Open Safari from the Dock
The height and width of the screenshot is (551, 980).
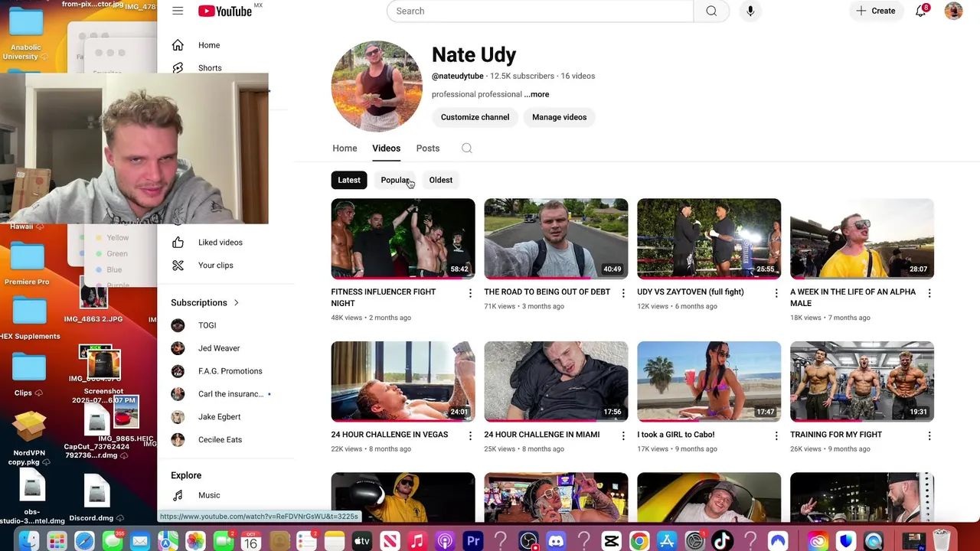tap(84, 541)
